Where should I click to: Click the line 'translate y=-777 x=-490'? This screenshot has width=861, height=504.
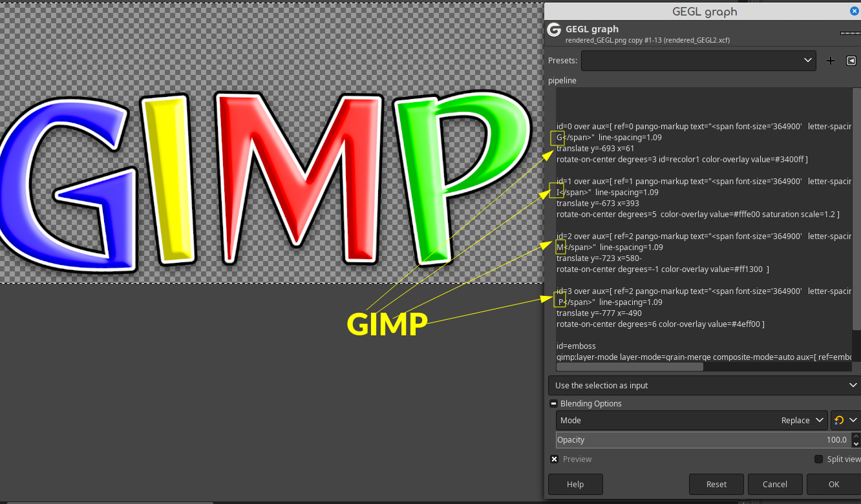[x=599, y=313]
